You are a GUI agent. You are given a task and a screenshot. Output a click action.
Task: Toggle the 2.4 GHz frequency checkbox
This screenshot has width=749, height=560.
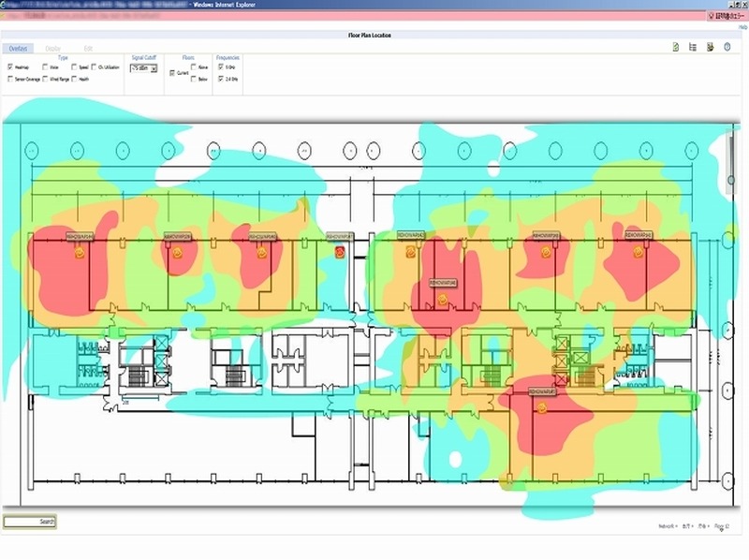point(220,80)
